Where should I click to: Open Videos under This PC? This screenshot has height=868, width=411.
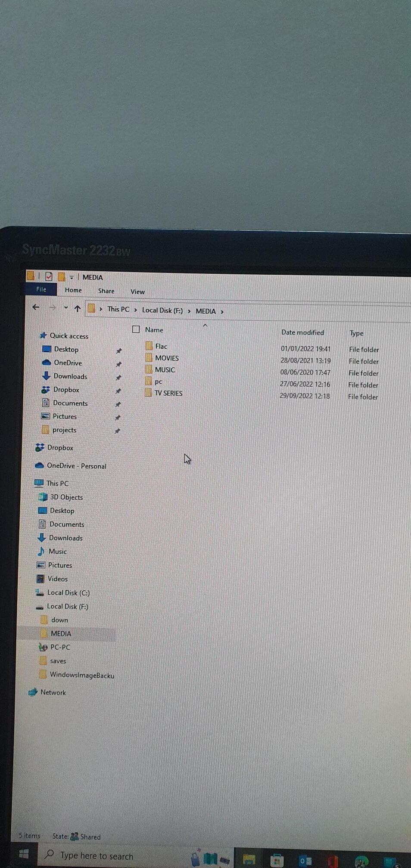click(58, 579)
